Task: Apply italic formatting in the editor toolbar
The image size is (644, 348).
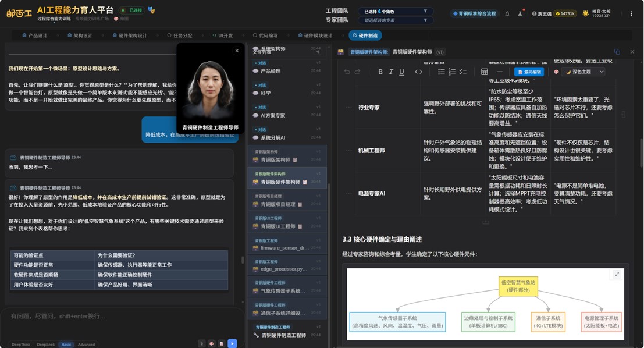Action: coord(391,72)
